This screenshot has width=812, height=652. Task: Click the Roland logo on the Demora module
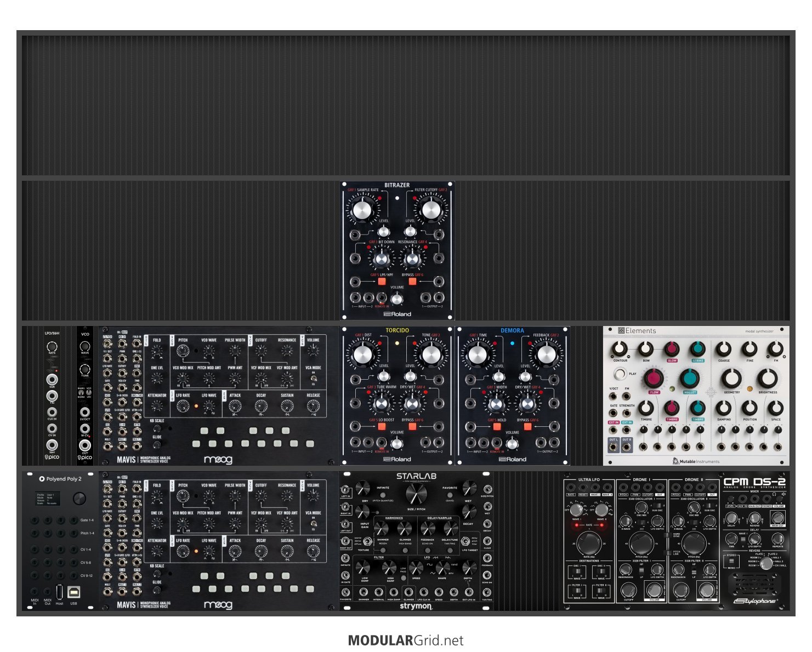(x=512, y=459)
